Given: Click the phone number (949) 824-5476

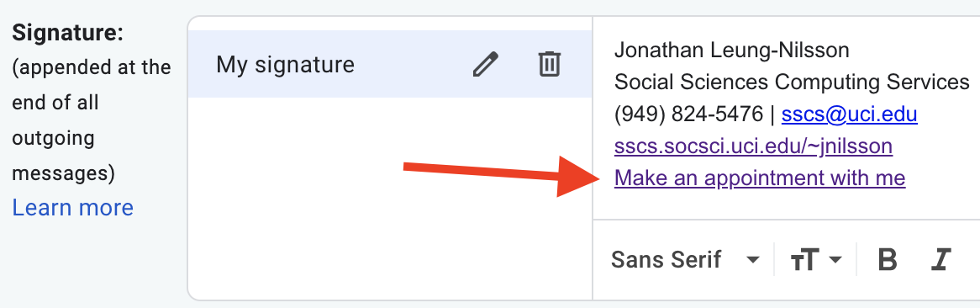Looking at the screenshot, I should coord(688,114).
